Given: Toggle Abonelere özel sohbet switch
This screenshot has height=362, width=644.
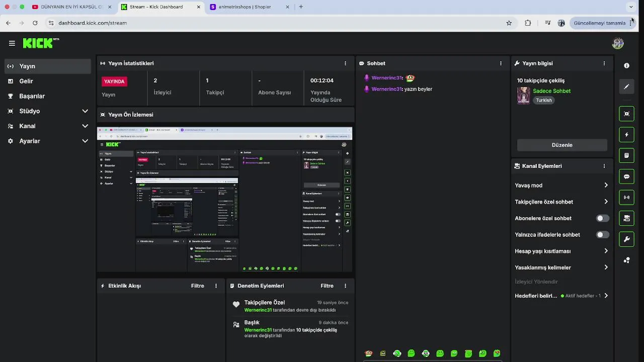Looking at the screenshot, I should [x=602, y=218].
